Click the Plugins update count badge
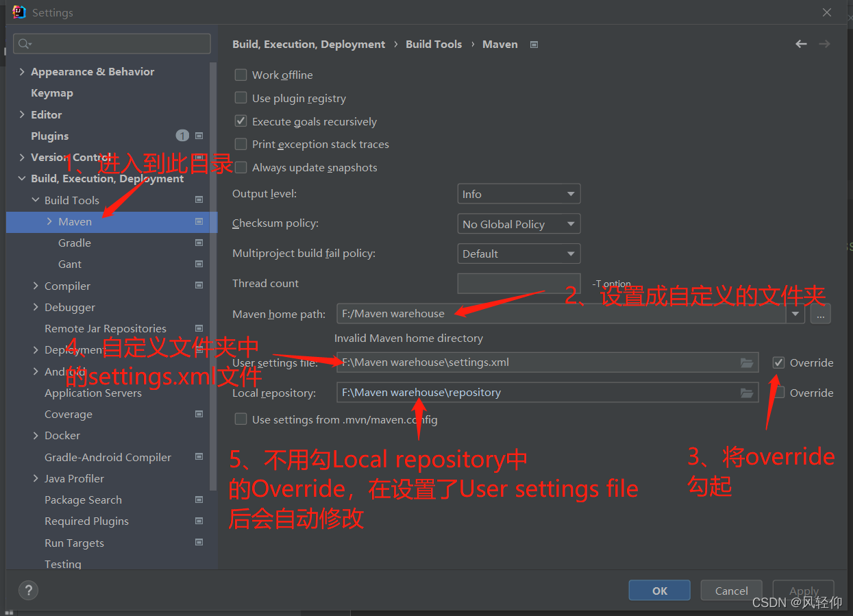Viewport: 853px width, 616px height. tap(182, 136)
